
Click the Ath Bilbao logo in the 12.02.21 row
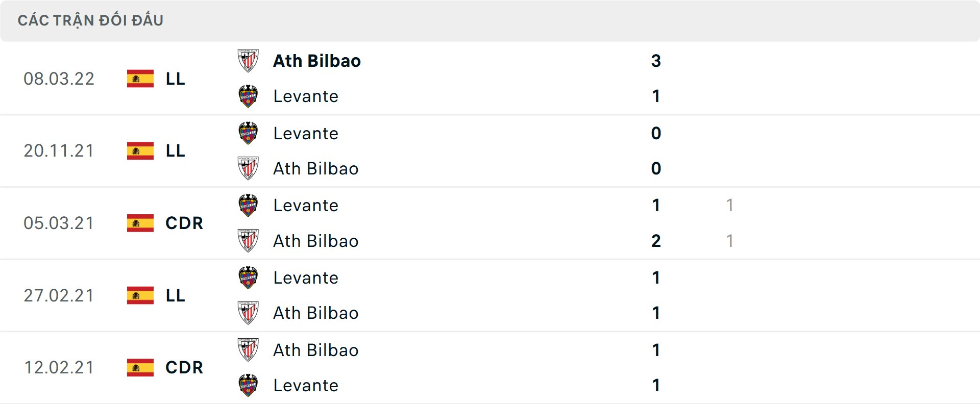[249, 350]
